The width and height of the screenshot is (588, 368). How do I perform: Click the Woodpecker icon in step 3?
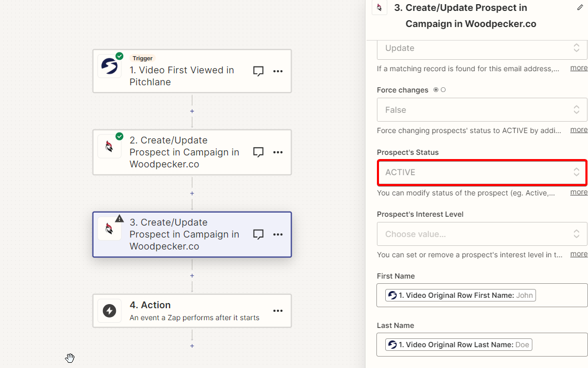tap(109, 229)
